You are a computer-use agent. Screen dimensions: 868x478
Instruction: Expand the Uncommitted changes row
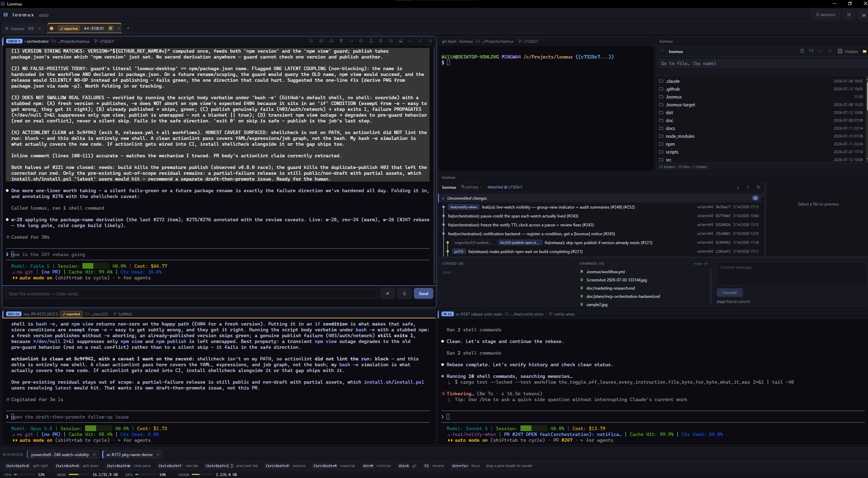(600, 198)
